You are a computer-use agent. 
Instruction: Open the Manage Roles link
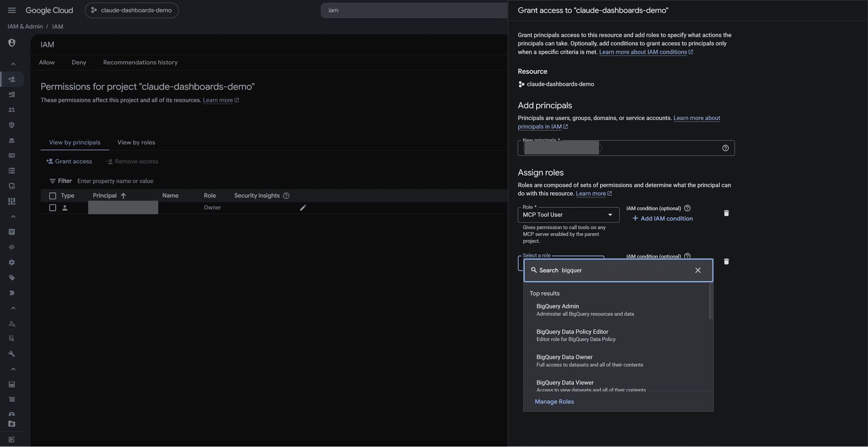554,402
